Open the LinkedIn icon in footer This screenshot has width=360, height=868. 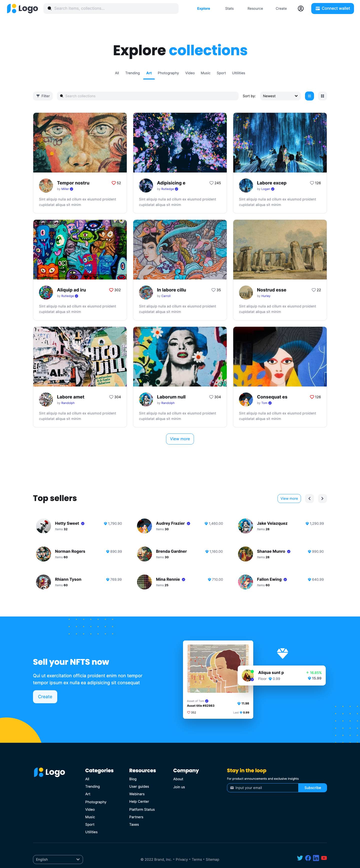point(316,858)
